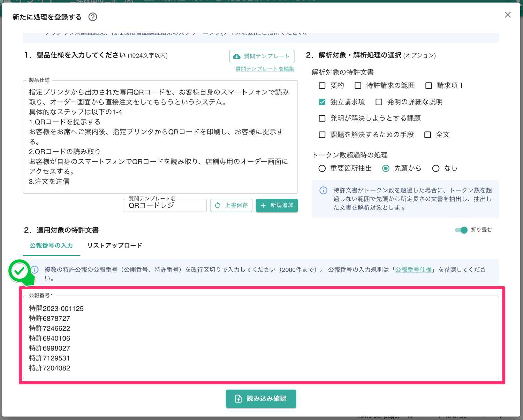523x420 pixels.
Task: Click the info icon in token notice
Action: (323, 190)
